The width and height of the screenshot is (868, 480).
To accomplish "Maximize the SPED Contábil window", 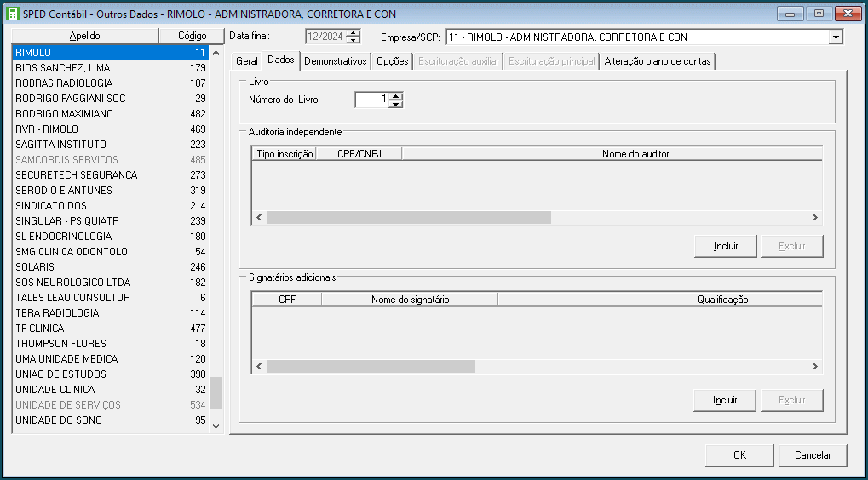I will pyautogui.click(x=819, y=14).
